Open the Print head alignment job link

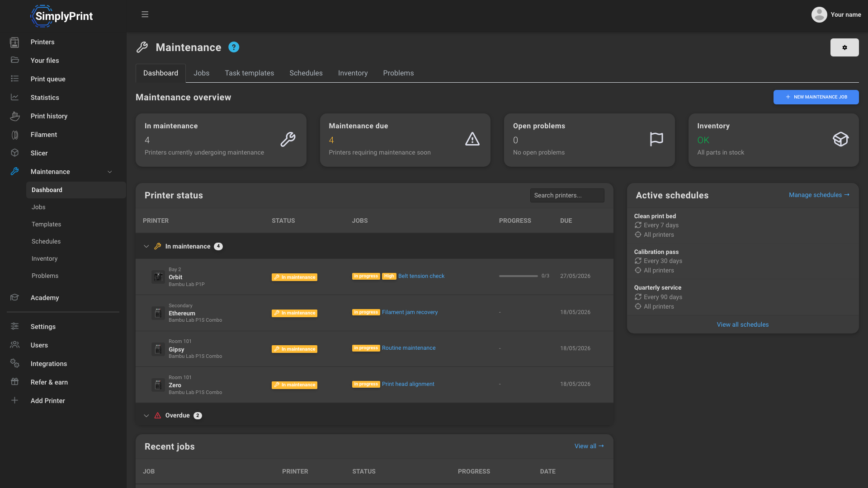[x=408, y=384]
